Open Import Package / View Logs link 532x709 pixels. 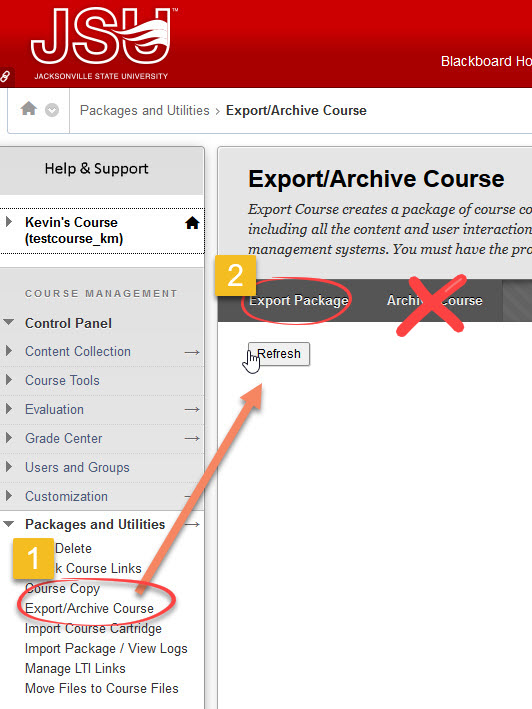(106, 648)
